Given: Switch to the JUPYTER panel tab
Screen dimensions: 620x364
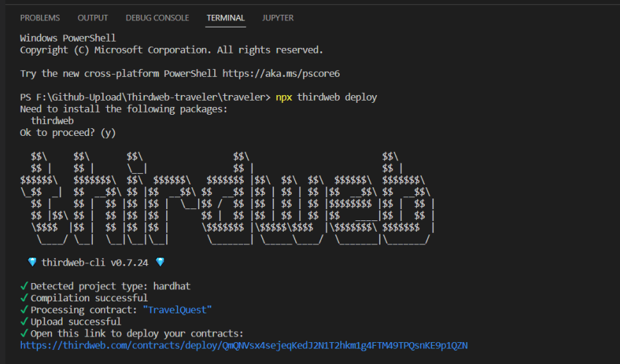Looking at the screenshot, I should tap(278, 18).
